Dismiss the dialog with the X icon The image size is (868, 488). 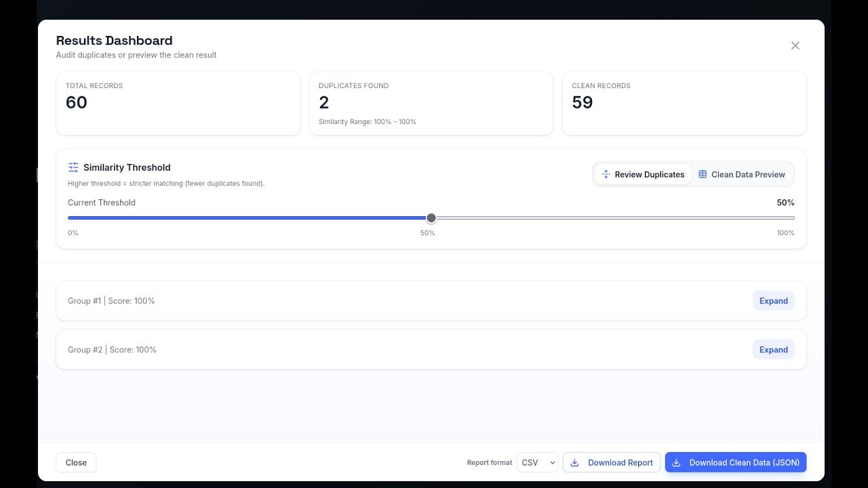pos(795,45)
